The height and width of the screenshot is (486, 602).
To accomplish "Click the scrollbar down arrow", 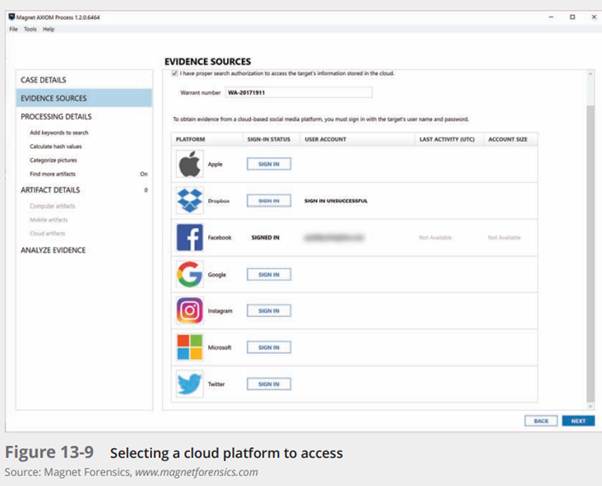I will [590, 406].
